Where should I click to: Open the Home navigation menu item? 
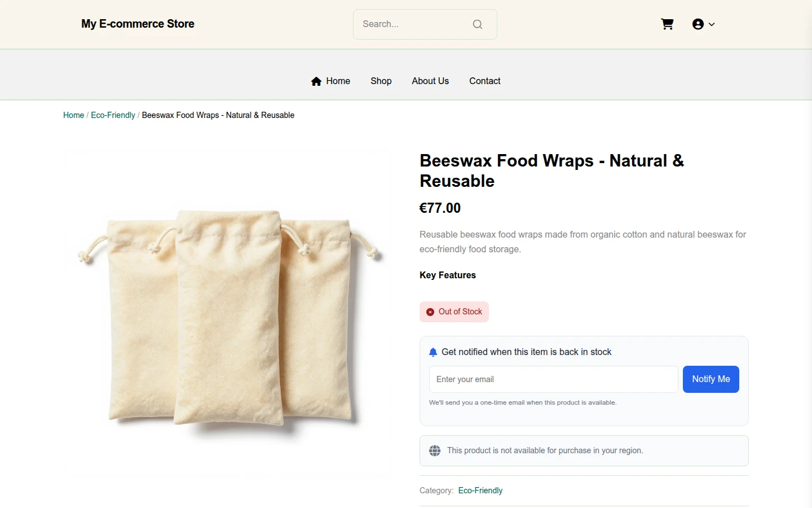(330, 81)
